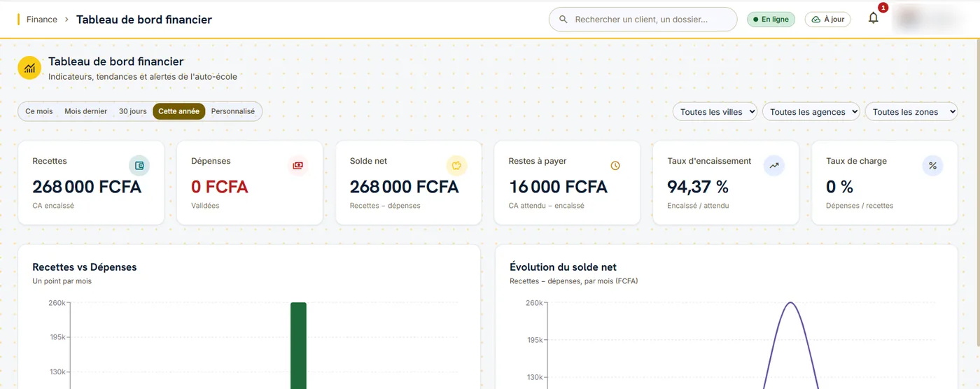Select the Cette année period filter
Screen dimensions: 980x389
tap(179, 111)
